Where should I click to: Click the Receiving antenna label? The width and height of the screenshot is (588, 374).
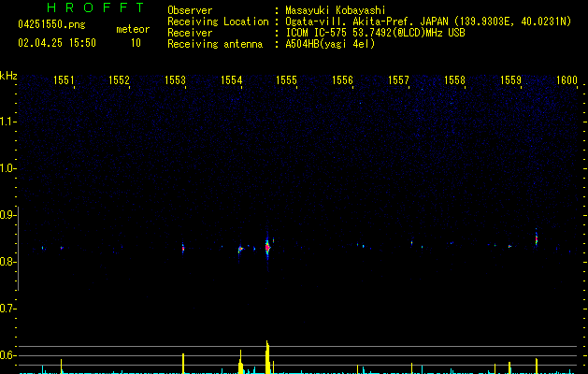215,44
